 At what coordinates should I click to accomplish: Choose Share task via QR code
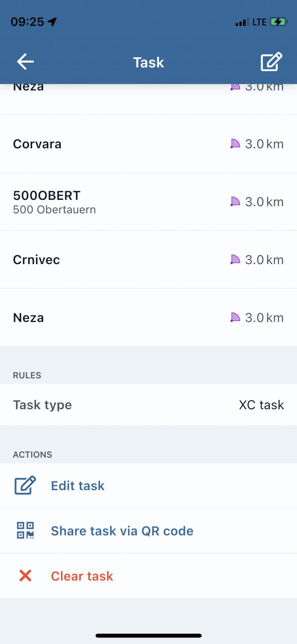point(122,531)
